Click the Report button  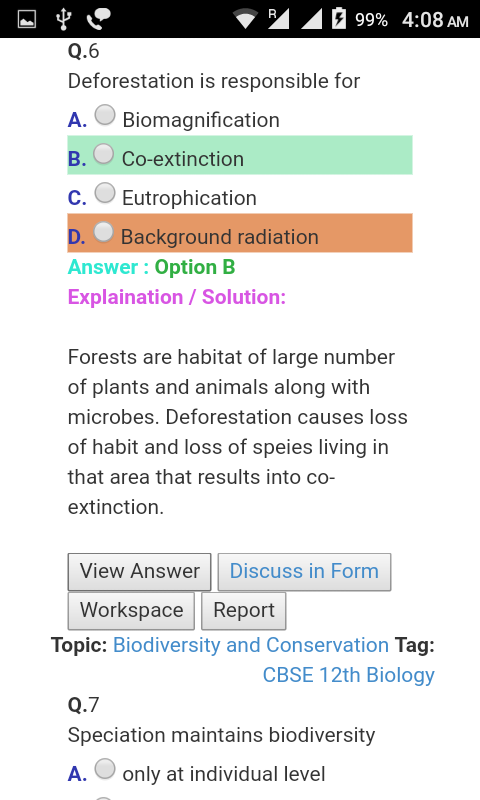pyautogui.click(x=244, y=610)
